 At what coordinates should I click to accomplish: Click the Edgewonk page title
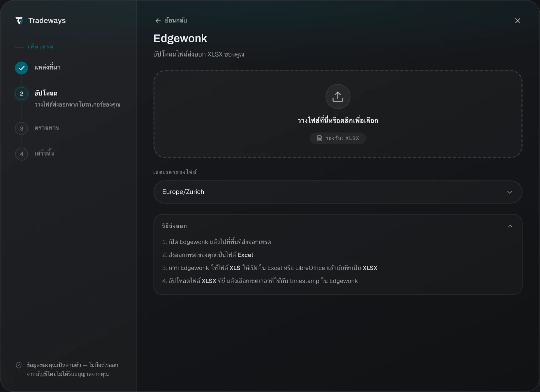point(180,38)
